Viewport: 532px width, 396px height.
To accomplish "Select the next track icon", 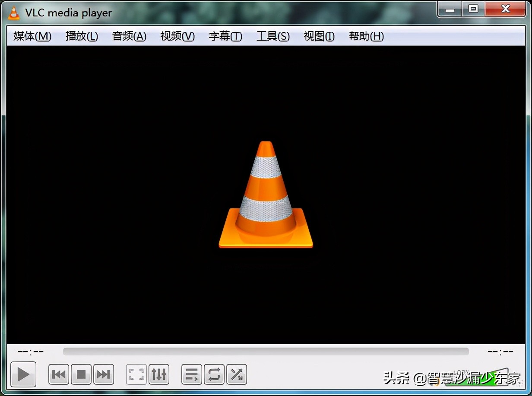I will pos(104,375).
